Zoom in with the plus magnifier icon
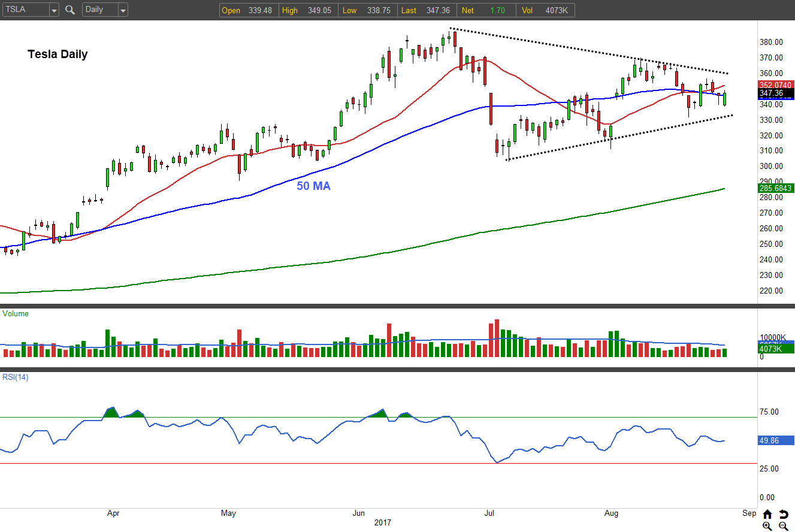Viewport: 795px width, 532px height. 767,526
